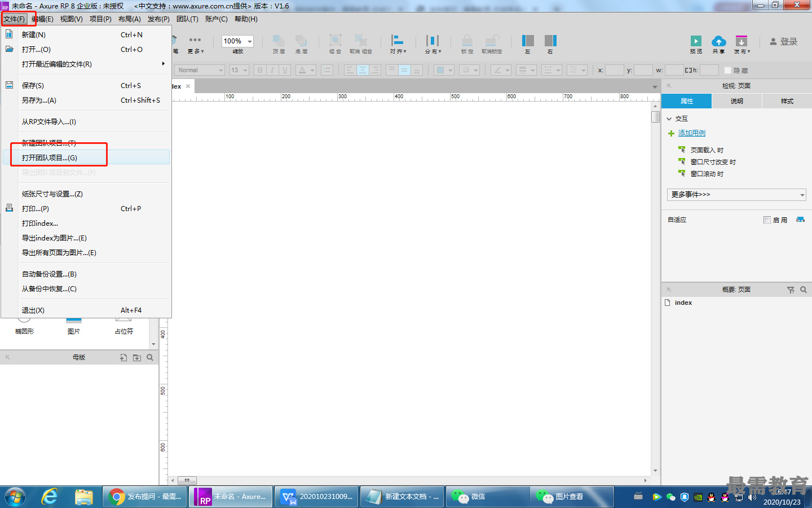This screenshot has height=508, width=812.
Task: Click the align text left icon
Action: pos(350,70)
